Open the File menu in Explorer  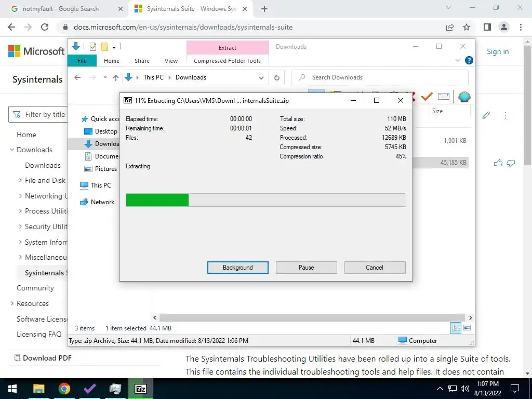82,61
